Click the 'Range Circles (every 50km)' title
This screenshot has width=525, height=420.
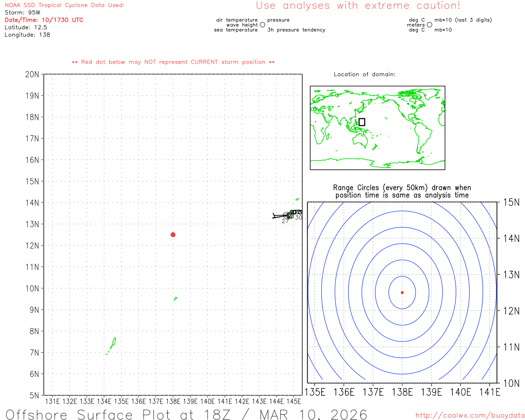pyautogui.click(x=402, y=191)
